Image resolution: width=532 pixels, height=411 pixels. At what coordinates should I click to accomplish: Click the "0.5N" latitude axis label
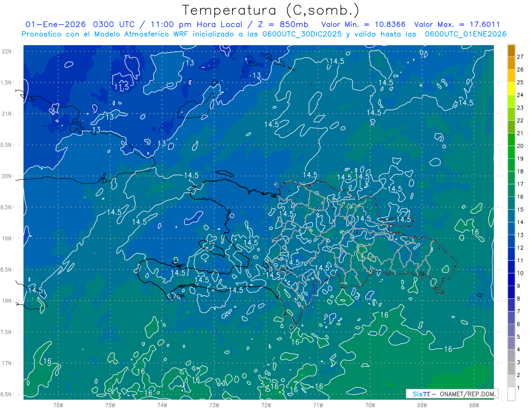click(6, 145)
